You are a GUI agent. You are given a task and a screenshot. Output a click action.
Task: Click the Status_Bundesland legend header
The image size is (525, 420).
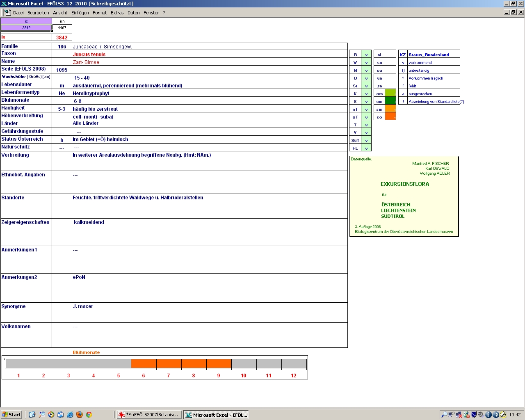tap(429, 55)
